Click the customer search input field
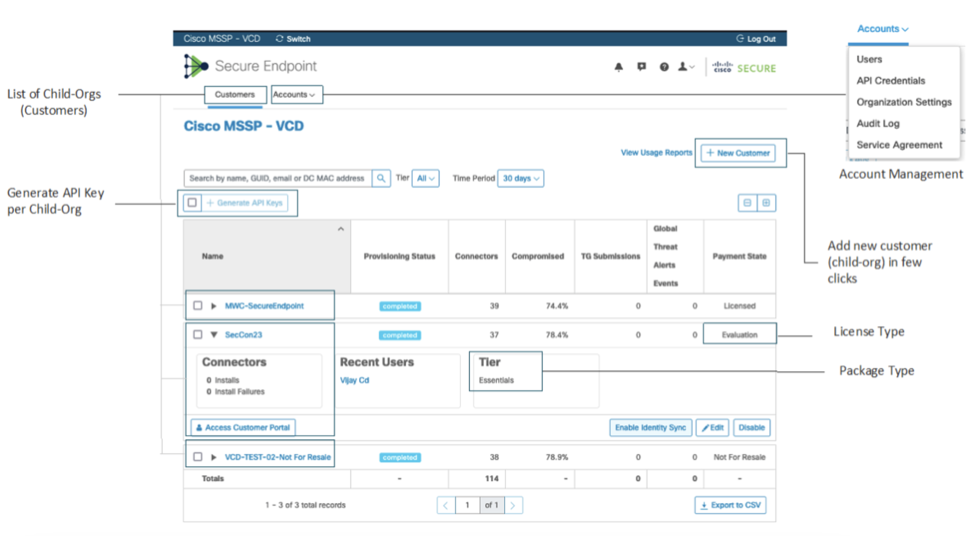This screenshot has width=980, height=536. click(x=277, y=178)
